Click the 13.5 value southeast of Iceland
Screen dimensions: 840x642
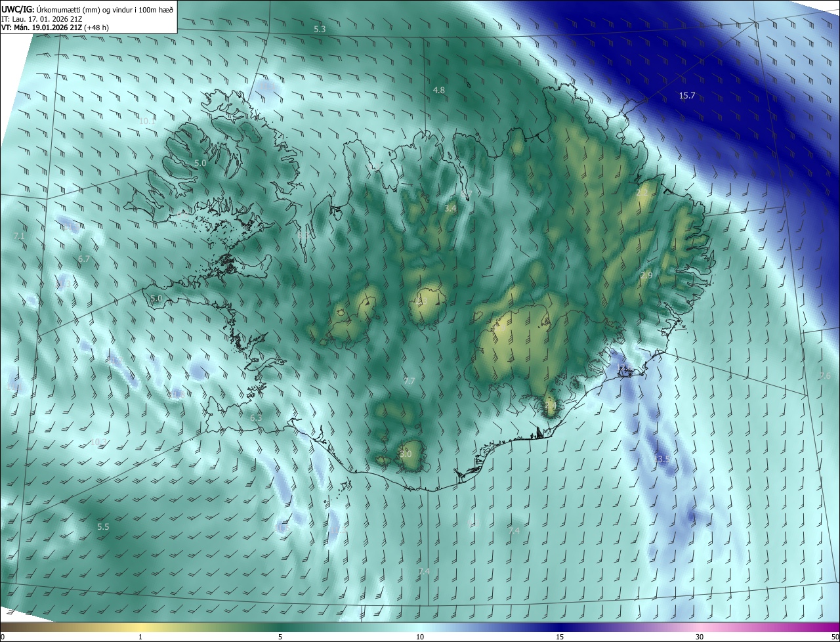tap(661, 460)
